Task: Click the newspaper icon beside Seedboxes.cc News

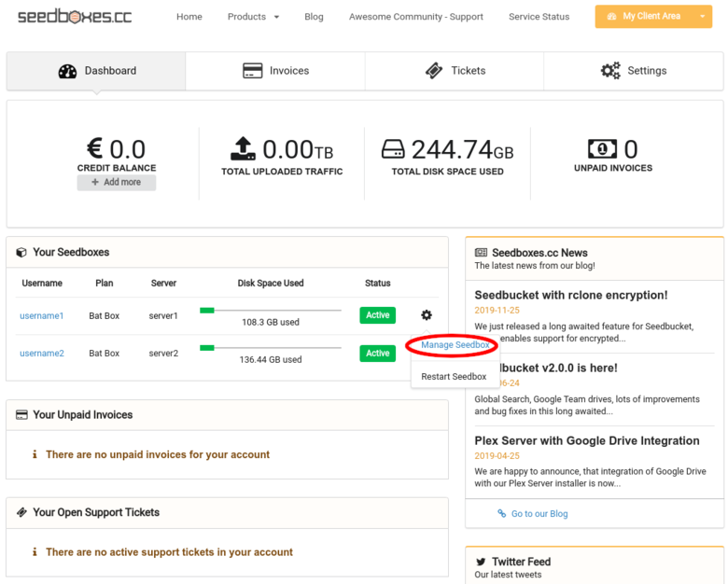Action: coord(481,253)
